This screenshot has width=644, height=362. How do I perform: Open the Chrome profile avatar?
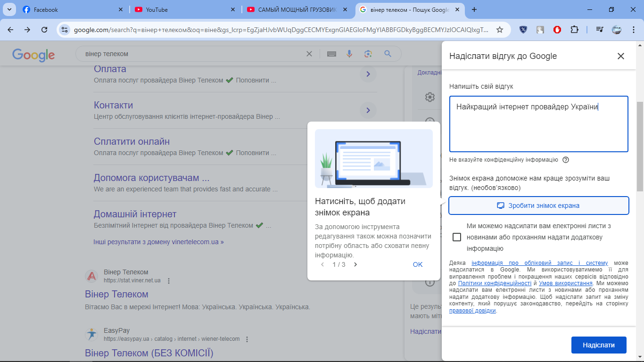coord(617,30)
